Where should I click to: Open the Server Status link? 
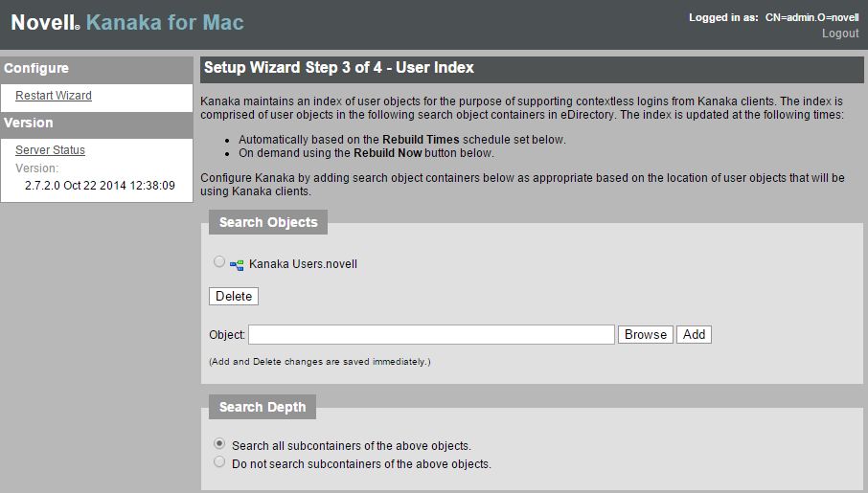click(x=51, y=150)
